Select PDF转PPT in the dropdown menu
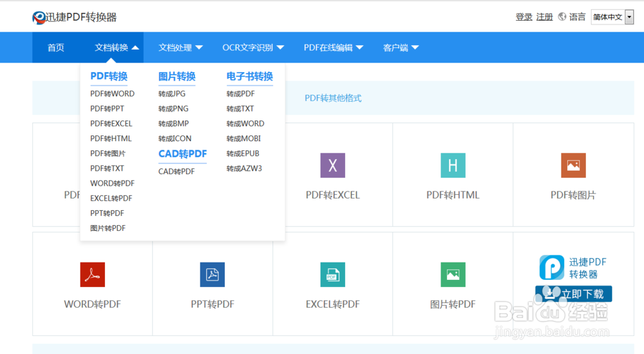Image resolution: width=644 pixels, height=354 pixels. (107, 108)
